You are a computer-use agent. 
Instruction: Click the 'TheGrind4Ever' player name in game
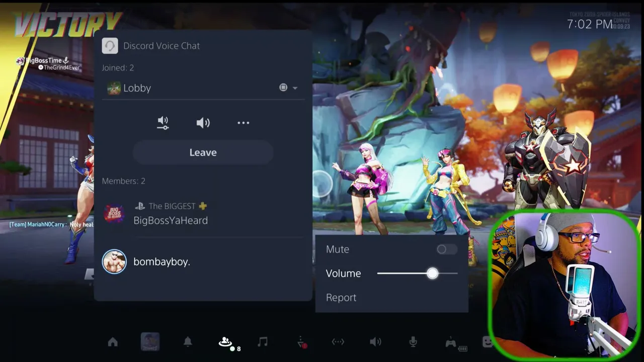coord(62,67)
